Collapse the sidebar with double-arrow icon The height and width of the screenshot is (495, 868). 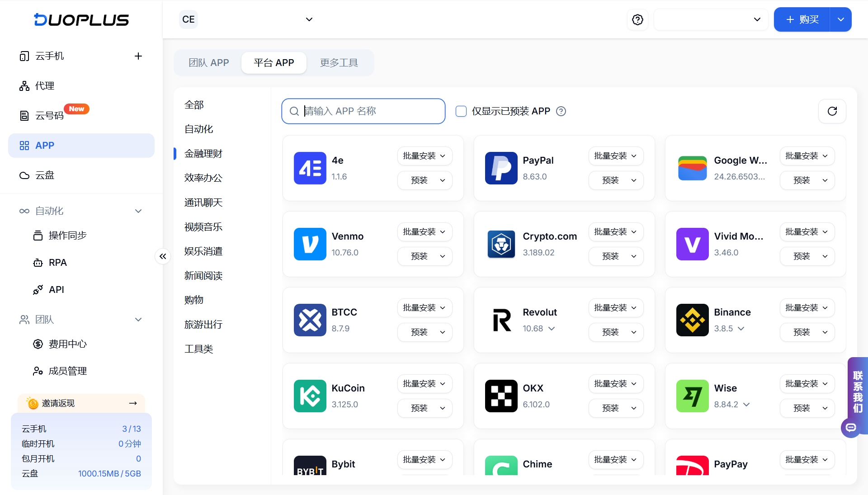[163, 256]
